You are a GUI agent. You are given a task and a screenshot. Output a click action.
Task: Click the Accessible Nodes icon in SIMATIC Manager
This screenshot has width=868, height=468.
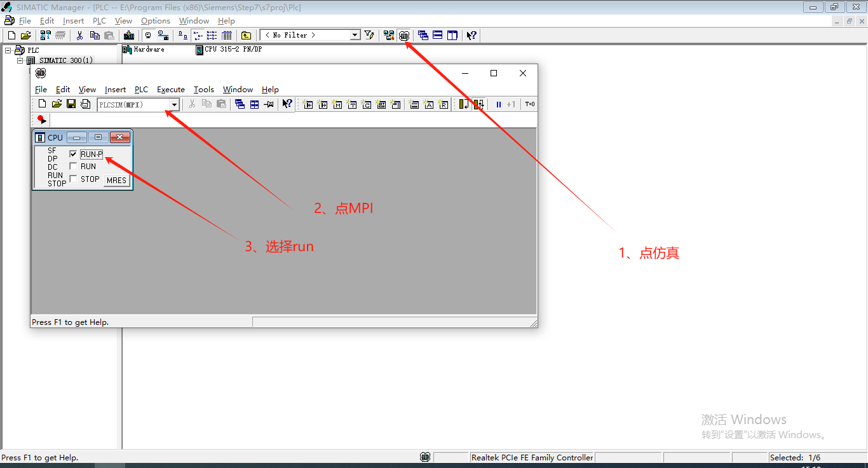click(45, 36)
